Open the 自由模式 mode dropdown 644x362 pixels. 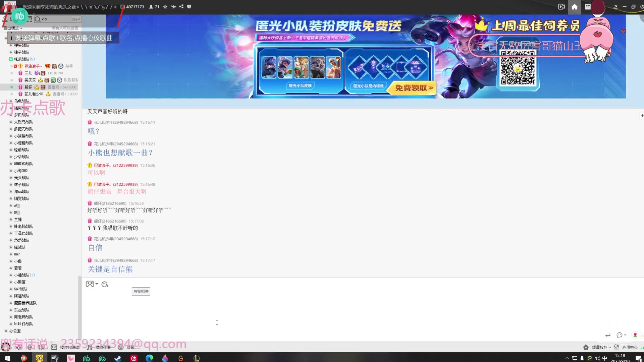pyautogui.click(x=13, y=28)
